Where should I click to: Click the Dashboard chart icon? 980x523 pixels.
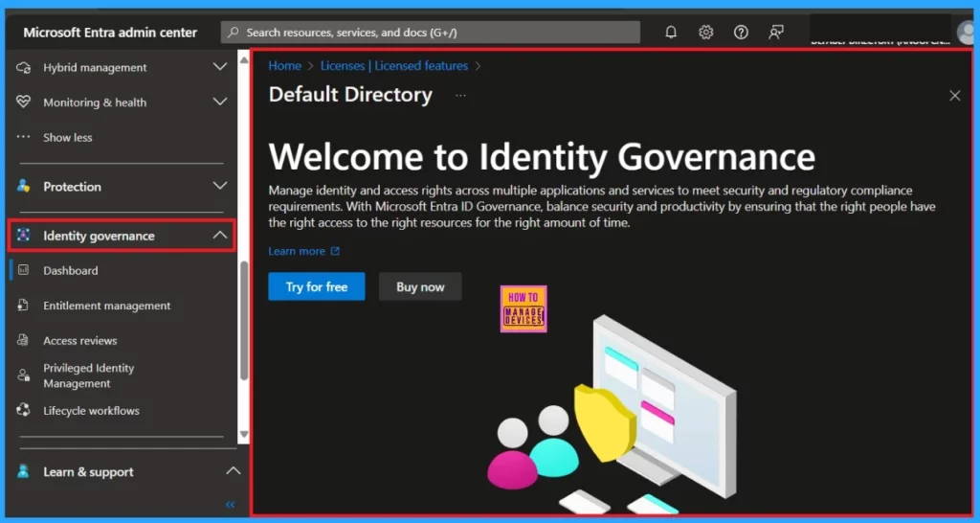click(x=23, y=270)
